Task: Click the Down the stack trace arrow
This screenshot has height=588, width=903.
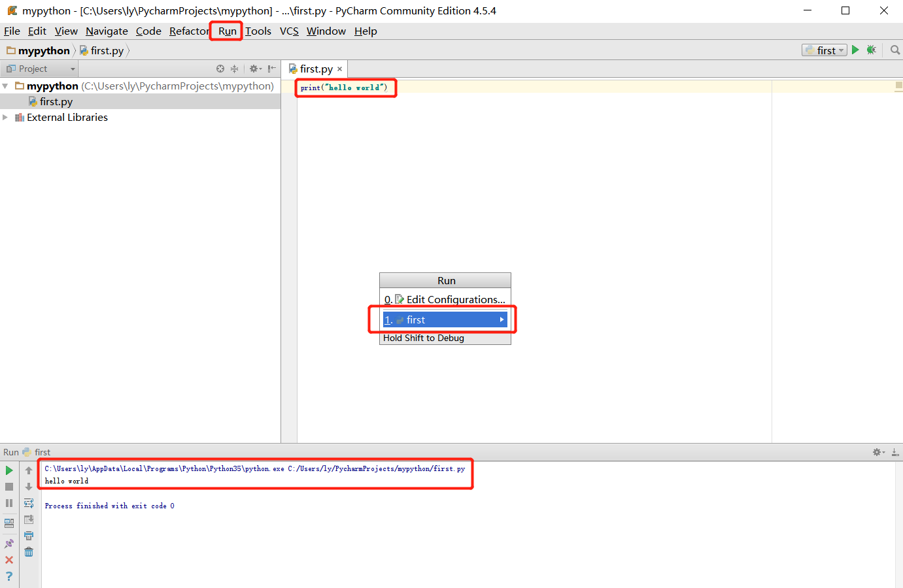Action: point(29,487)
